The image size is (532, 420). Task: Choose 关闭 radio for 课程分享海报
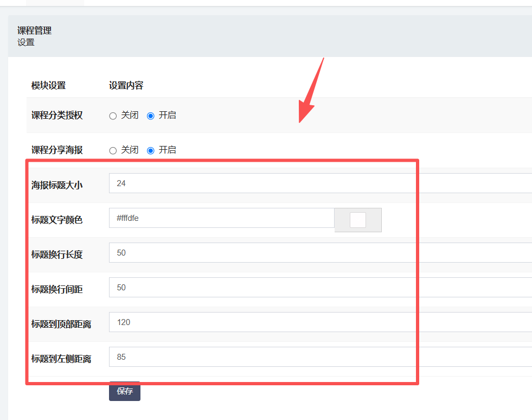coord(113,150)
